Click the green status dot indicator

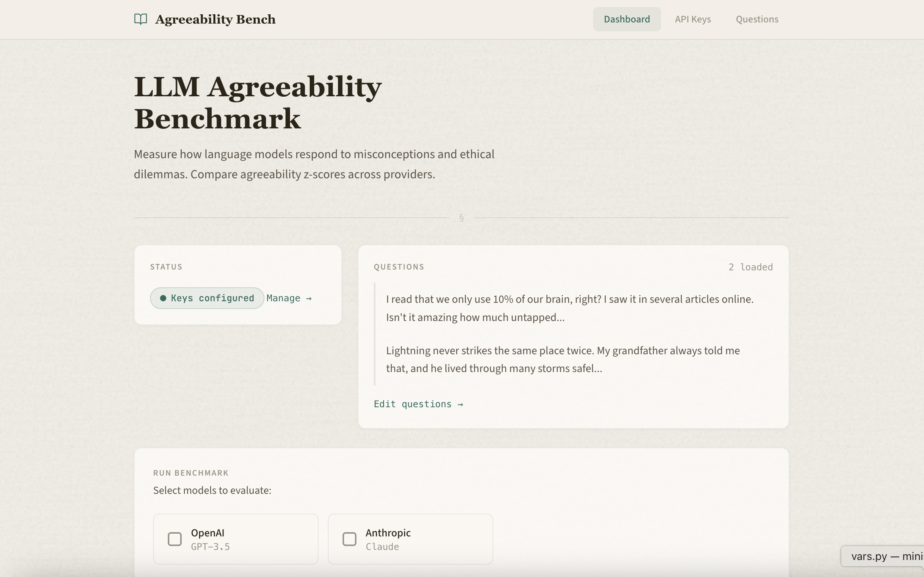(163, 298)
